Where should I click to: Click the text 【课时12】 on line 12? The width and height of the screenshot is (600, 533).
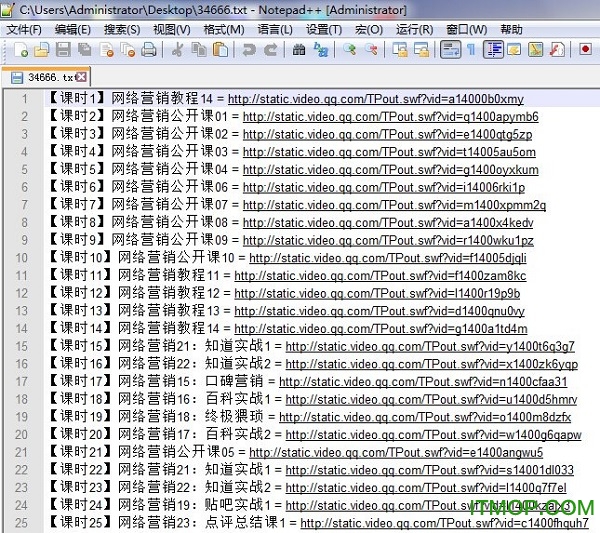(80, 293)
